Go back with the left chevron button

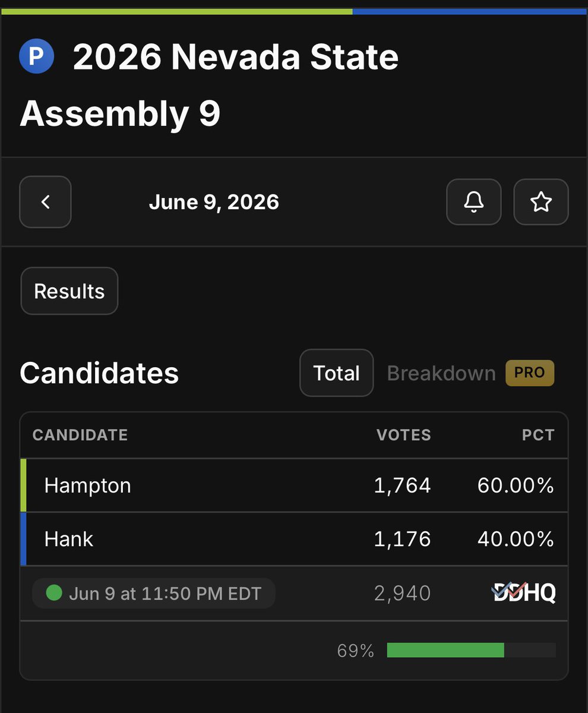(45, 202)
